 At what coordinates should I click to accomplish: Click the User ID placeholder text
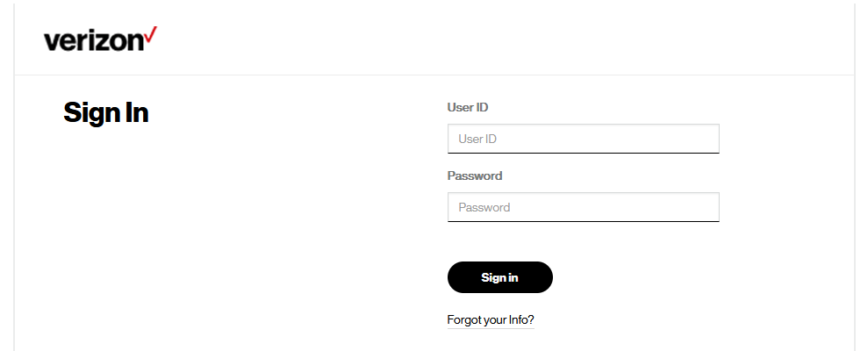[x=477, y=139]
